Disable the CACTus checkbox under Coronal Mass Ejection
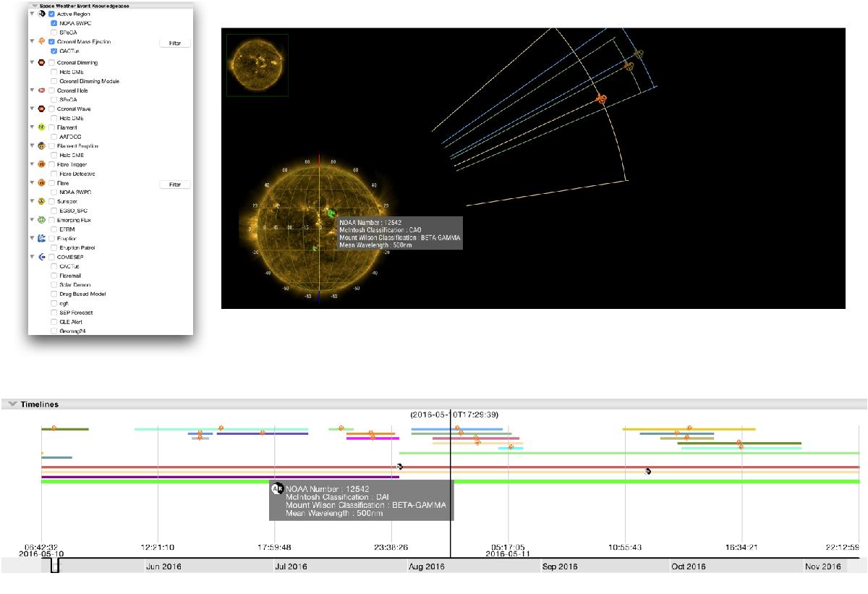 pyautogui.click(x=54, y=51)
